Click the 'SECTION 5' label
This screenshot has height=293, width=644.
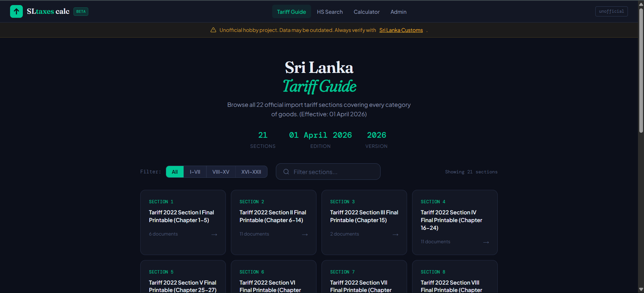tap(161, 272)
